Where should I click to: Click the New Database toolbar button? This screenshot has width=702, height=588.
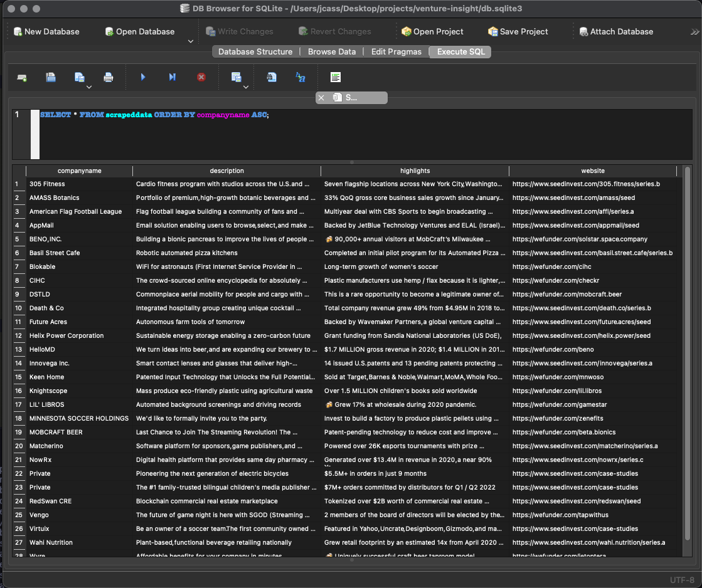[x=46, y=32]
